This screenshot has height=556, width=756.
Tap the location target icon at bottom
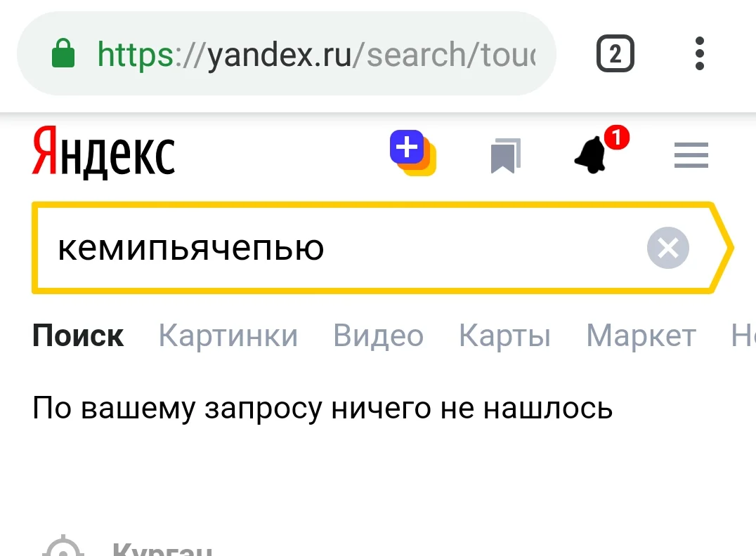pos(63,549)
